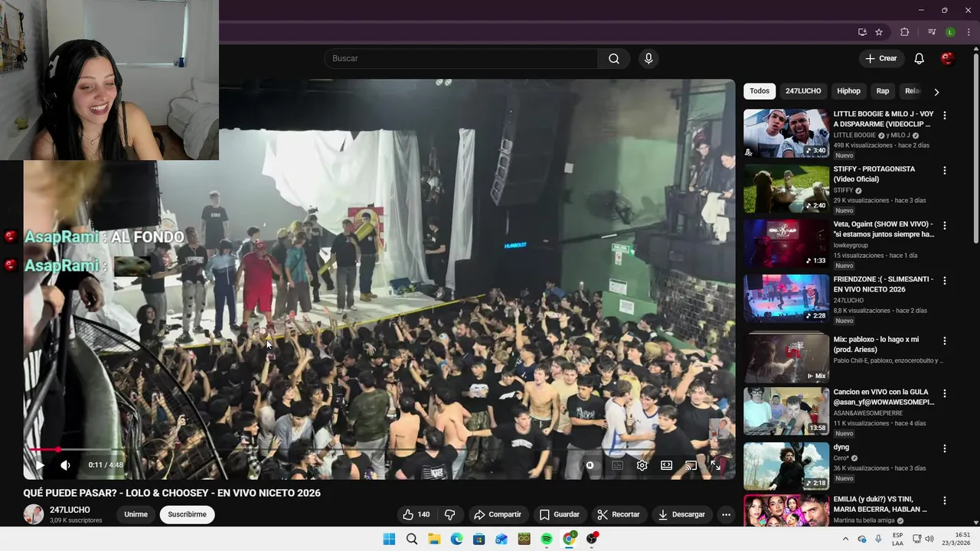Open 247LUCHO channel name link
This screenshot has width=980, height=551.
(70, 510)
